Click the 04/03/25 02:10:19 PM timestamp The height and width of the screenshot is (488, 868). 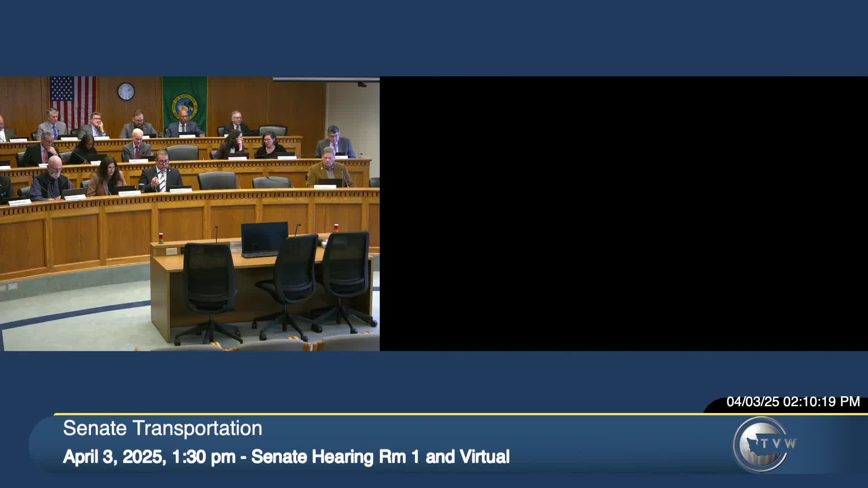793,402
